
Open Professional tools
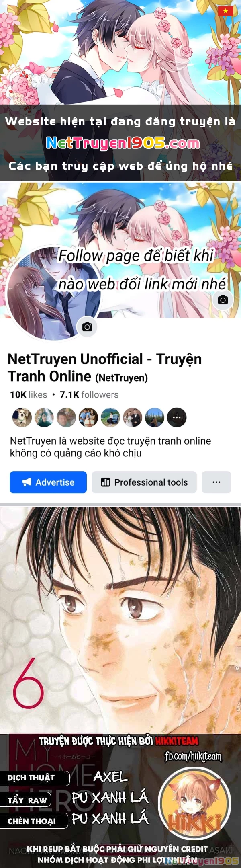coord(144,482)
